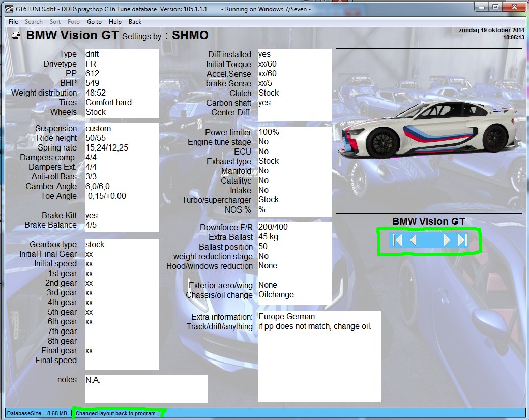Click the Turbo/supercharger value "Stock"
This screenshot has width=529, height=420.
click(269, 200)
